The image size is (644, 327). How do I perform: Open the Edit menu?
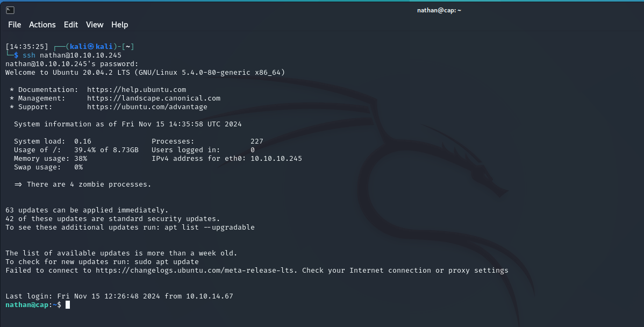[70, 25]
